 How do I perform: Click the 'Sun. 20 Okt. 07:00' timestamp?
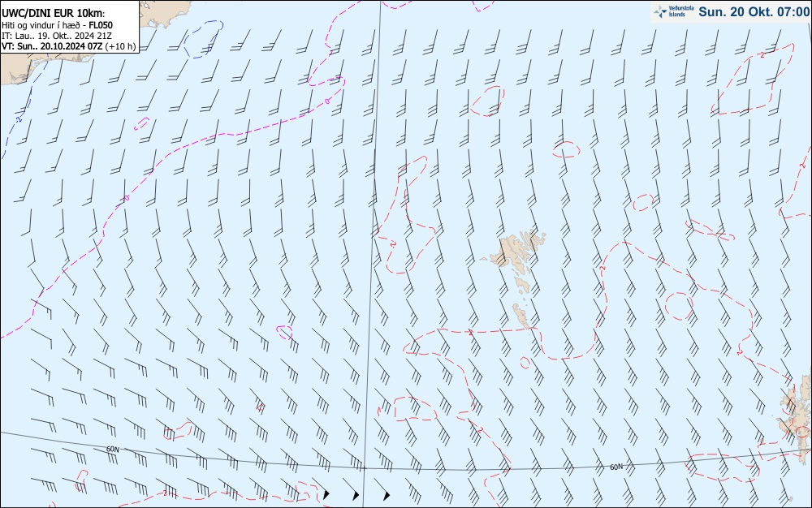[754, 11]
